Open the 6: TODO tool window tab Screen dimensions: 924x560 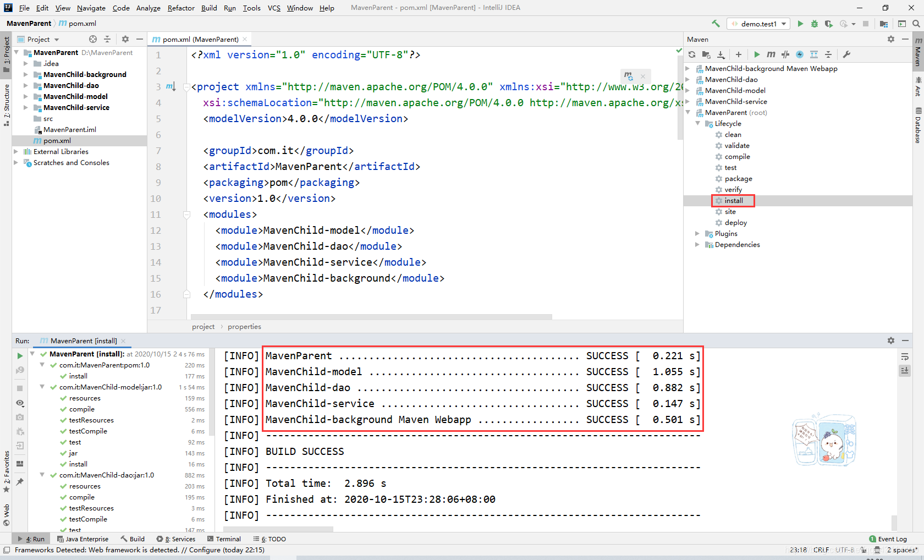(x=269, y=539)
